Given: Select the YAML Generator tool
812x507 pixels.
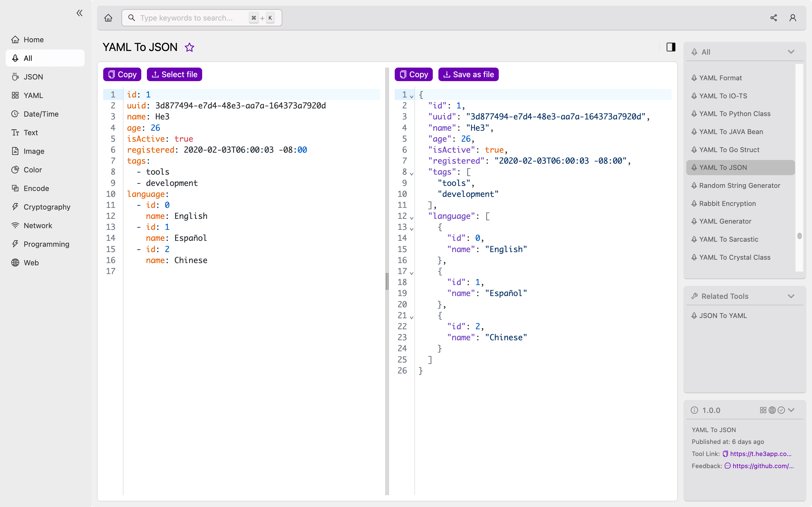Looking at the screenshot, I should (x=725, y=221).
